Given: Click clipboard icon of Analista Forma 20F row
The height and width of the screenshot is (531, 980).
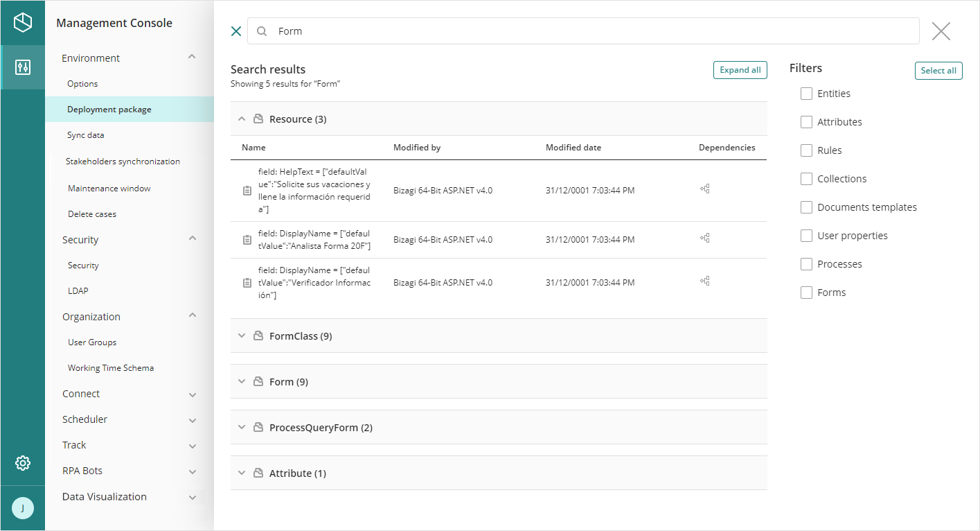Looking at the screenshot, I should coord(247,240).
